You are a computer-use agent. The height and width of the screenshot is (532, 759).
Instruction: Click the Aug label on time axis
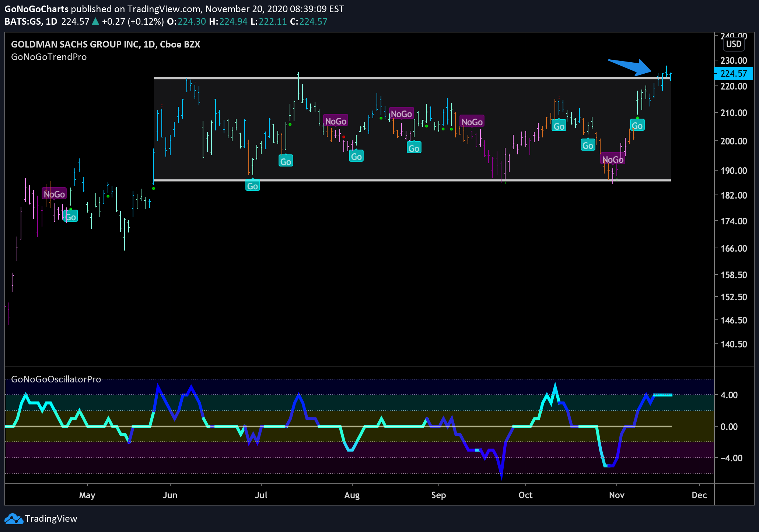352,495
